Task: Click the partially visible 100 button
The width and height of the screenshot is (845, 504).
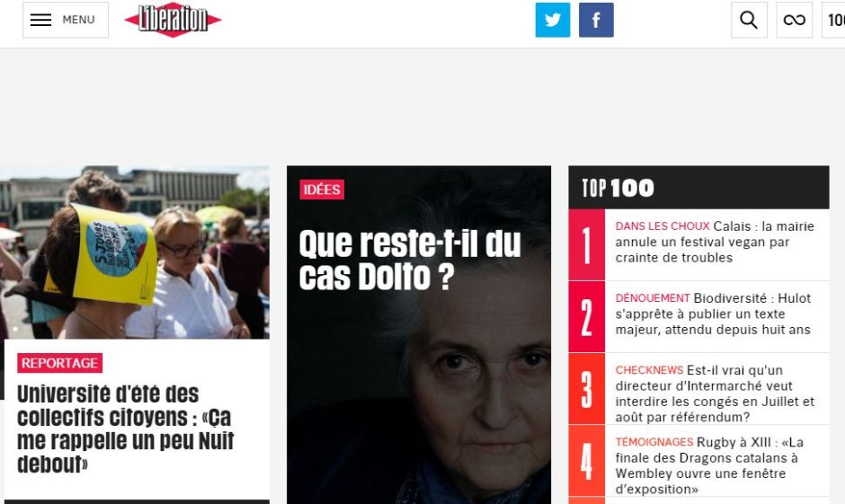Action: 833,20
